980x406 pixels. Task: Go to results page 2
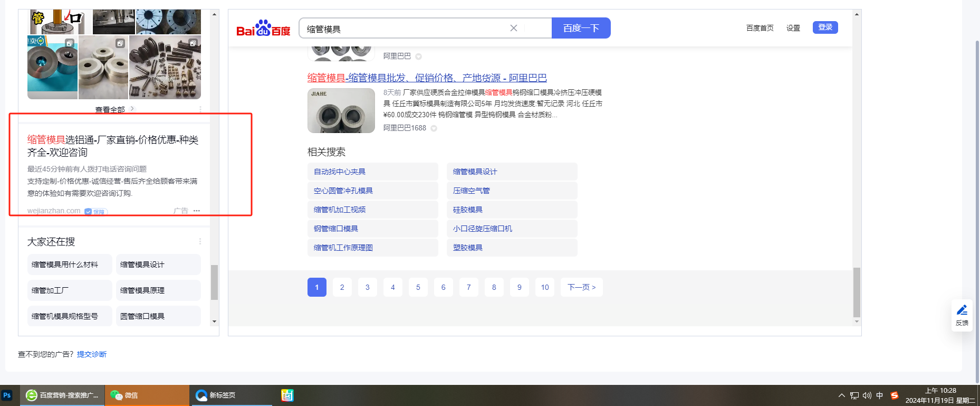click(342, 287)
